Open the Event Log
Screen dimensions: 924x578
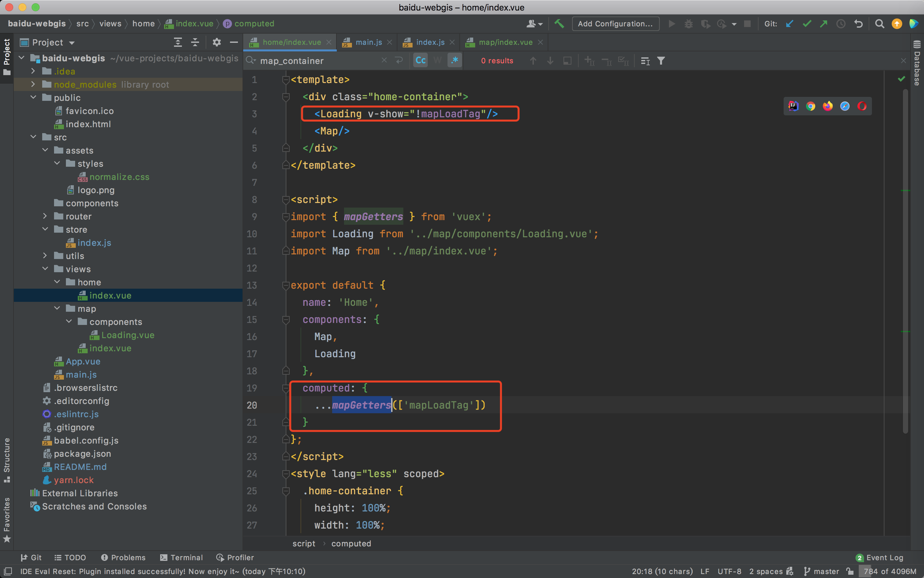[879, 557]
